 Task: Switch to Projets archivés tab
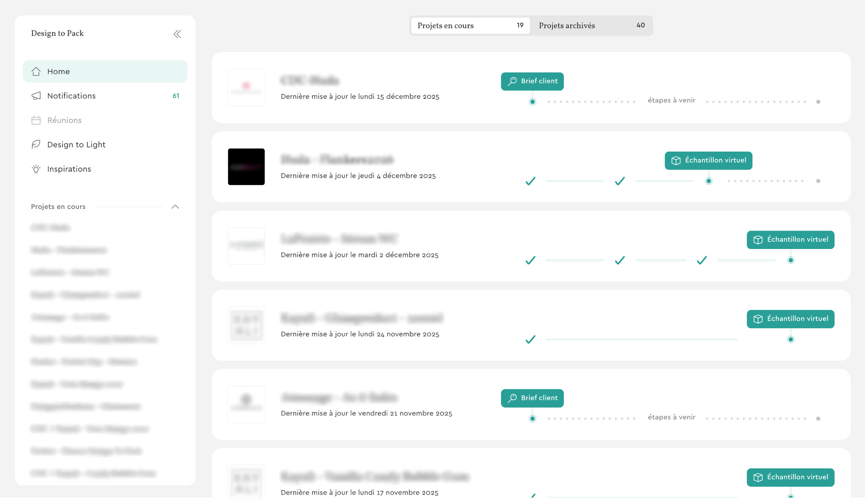click(x=591, y=26)
